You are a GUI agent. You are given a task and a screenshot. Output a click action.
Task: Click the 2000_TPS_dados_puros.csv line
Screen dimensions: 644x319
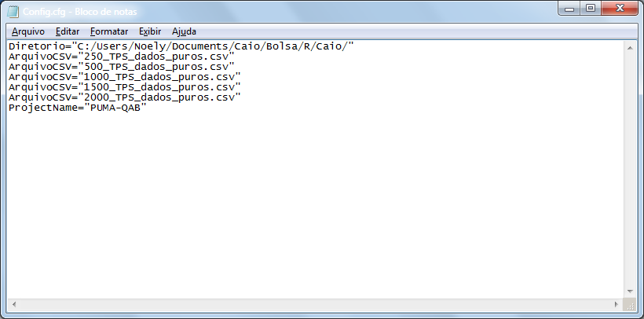tap(125, 97)
